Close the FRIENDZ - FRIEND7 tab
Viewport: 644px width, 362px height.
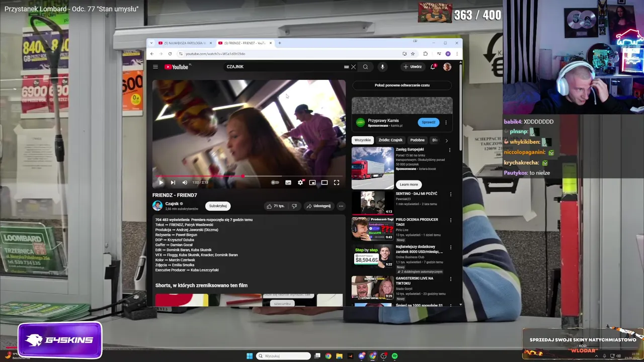[271, 43]
